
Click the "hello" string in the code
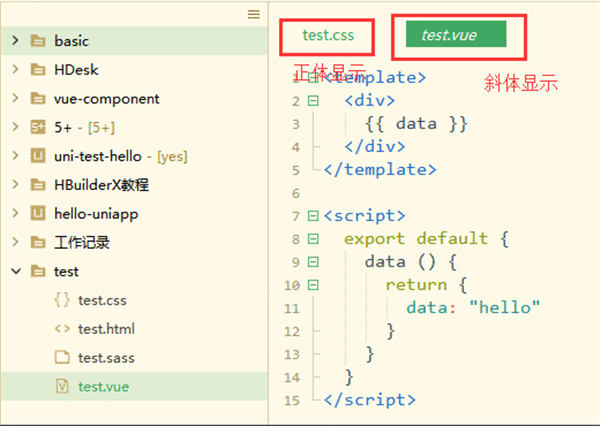click(505, 307)
